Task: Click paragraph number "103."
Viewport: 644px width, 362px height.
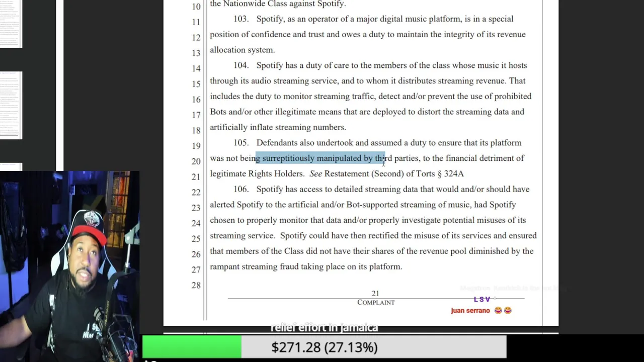Action: click(241, 19)
